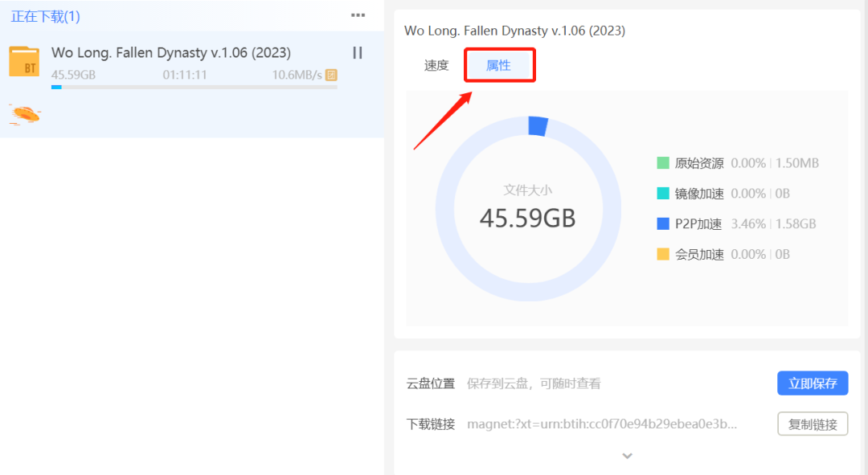Click the 镜像加速 0.00% value
This screenshot has height=475, width=868.
coord(748,193)
